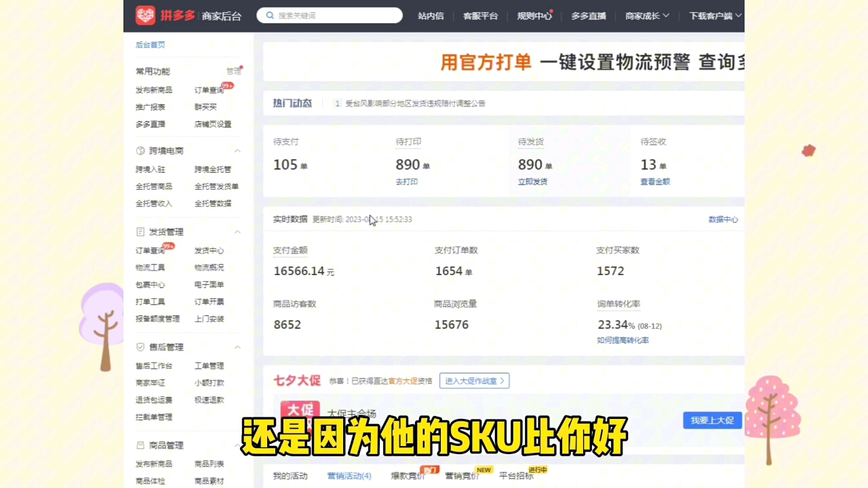
Task: Click the 查看金额 link
Action: (x=655, y=182)
